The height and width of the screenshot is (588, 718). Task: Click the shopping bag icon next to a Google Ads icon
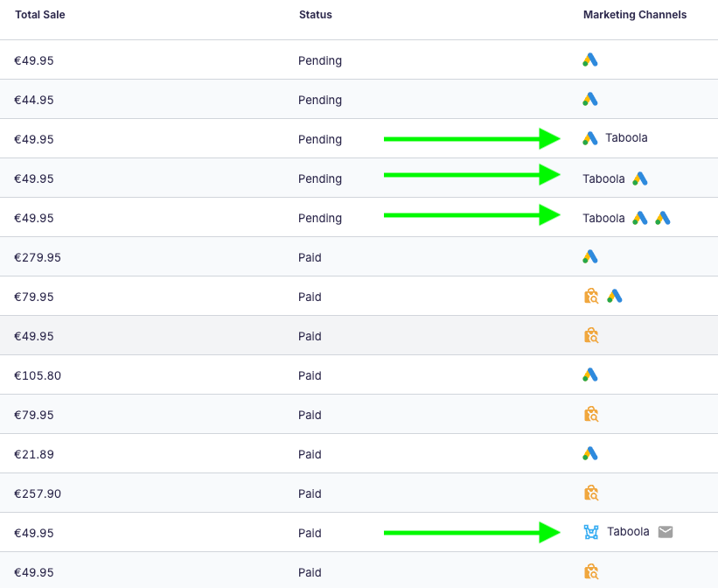click(x=591, y=296)
